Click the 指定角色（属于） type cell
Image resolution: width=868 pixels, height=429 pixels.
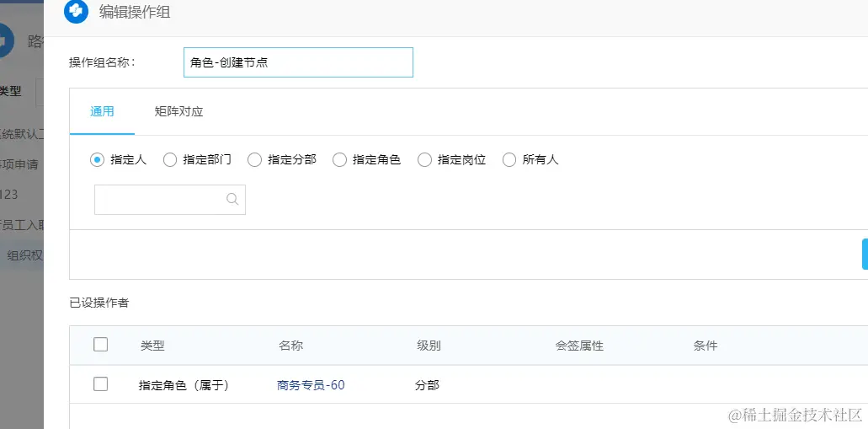pyautogui.click(x=184, y=385)
